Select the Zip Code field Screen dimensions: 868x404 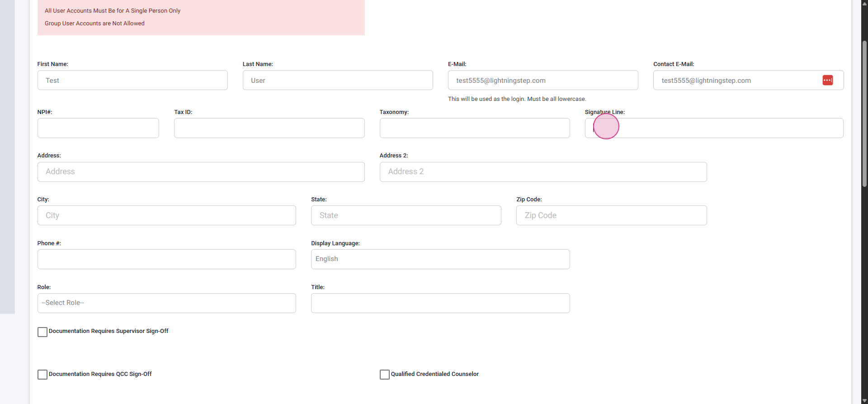point(611,215)
